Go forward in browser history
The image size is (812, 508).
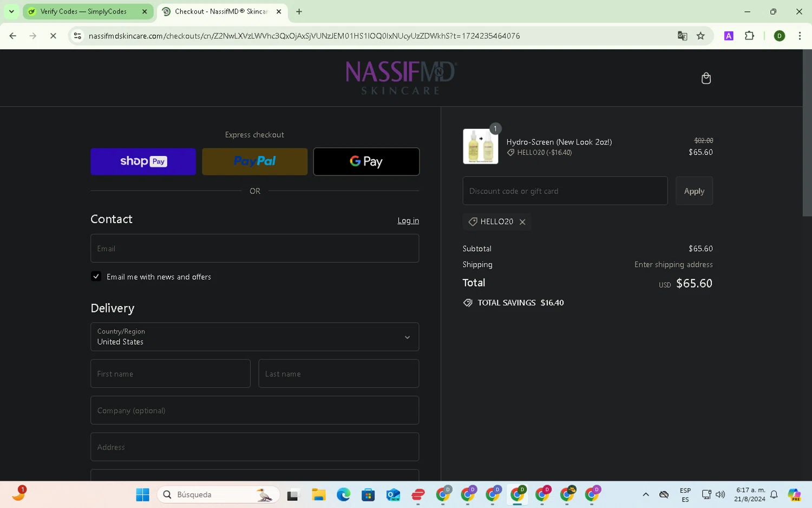33,36
